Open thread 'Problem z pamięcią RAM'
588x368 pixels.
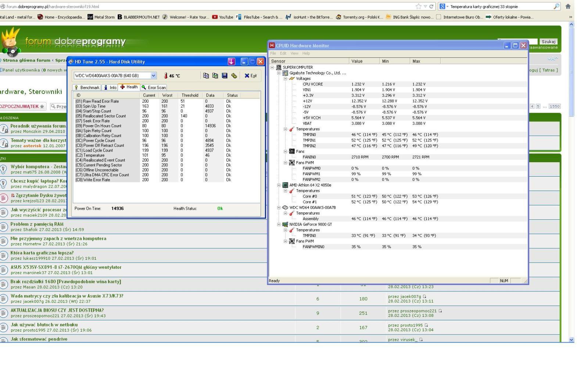[x=37, y=224]
